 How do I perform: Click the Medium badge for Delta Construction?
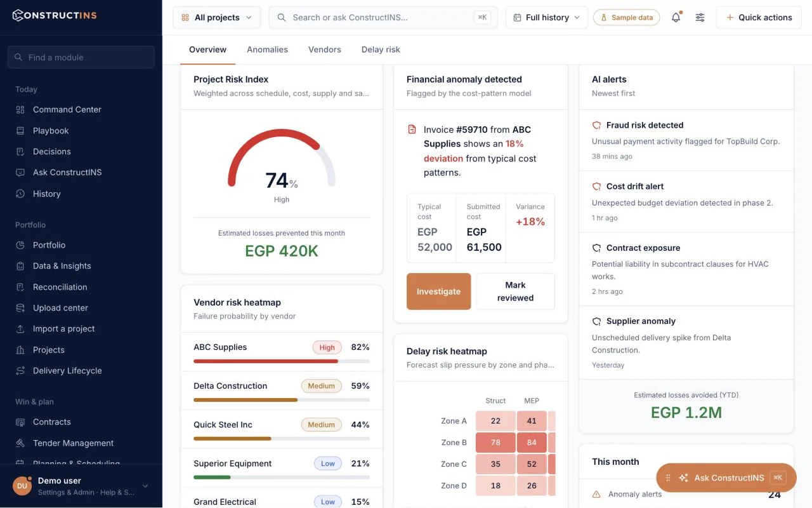[322, 386]
